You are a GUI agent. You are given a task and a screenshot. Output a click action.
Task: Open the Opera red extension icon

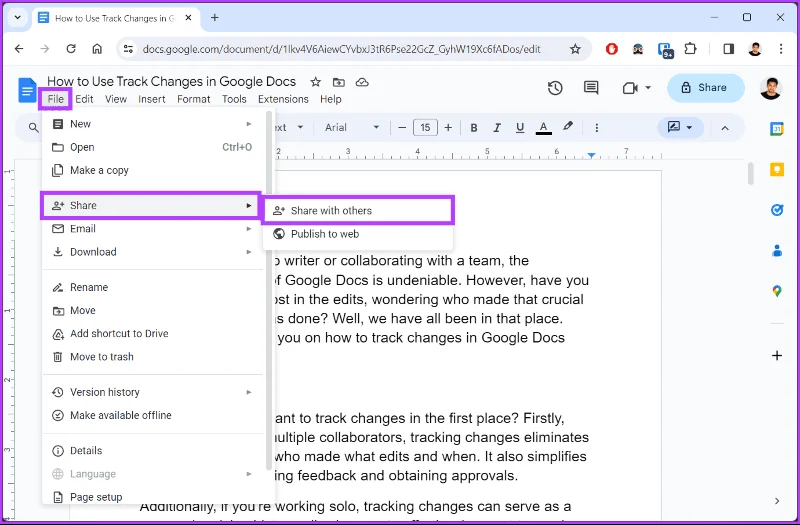tap(612, 49)
